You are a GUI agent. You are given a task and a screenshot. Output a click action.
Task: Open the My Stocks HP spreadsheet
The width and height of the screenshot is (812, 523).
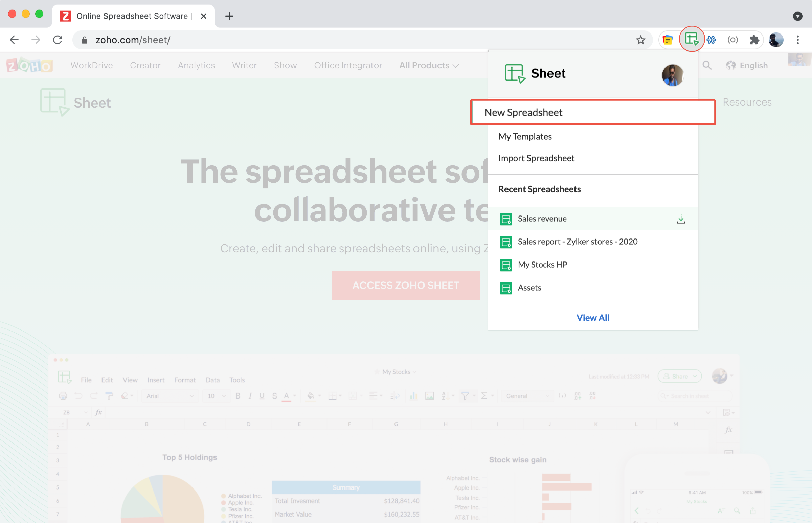[542, 265]
